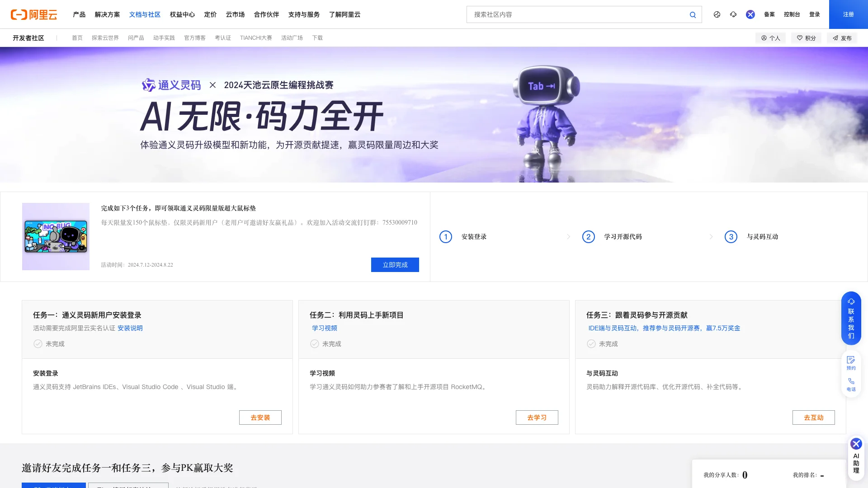Open the 云市场 menu

[235, 14]
